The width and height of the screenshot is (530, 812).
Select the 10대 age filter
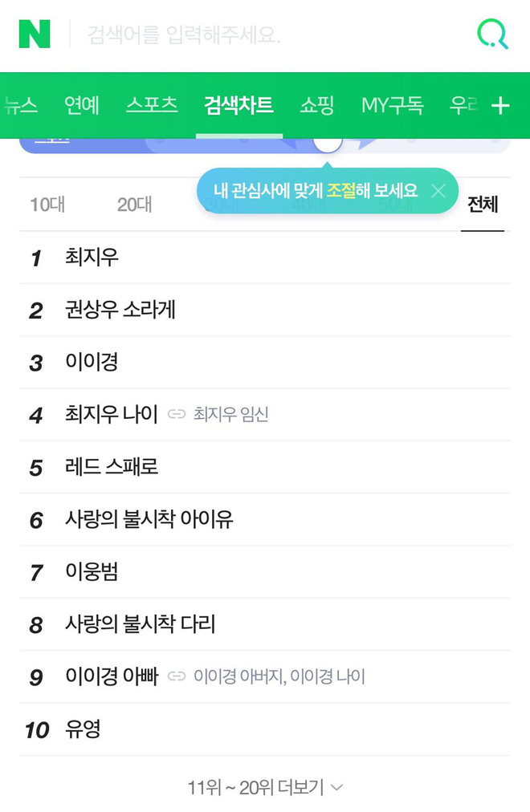click(x=47, y=205)
